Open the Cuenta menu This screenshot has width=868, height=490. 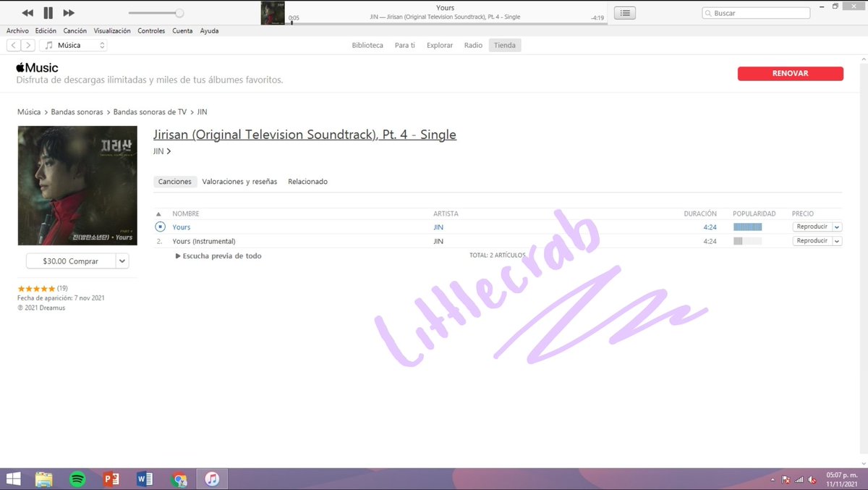(x=182, y=31)
